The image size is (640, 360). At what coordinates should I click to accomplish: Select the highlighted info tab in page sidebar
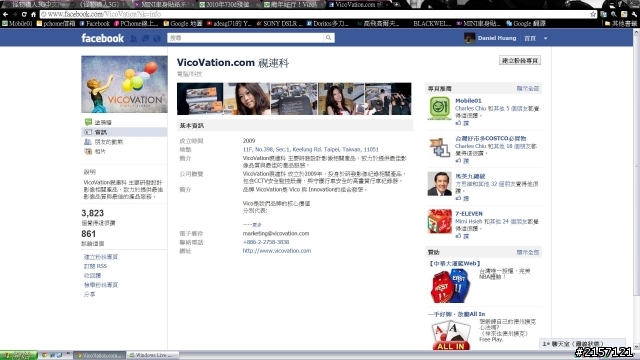[124, 132]
